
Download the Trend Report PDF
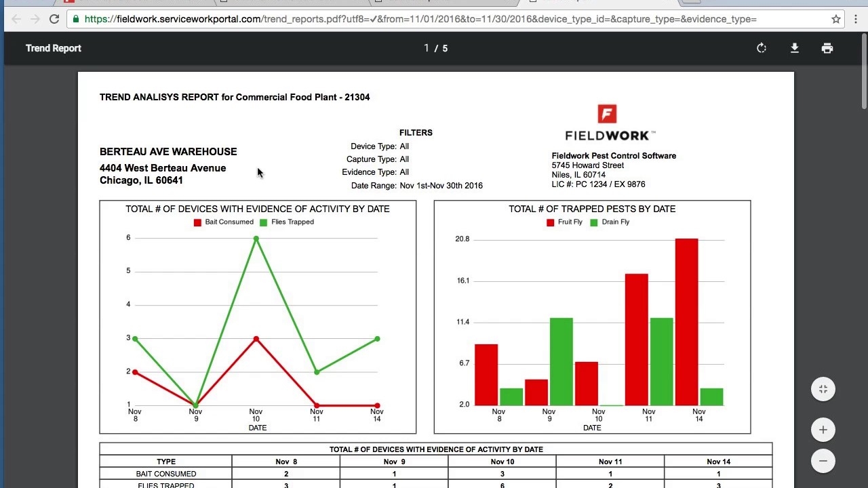(x=794, y=48)
